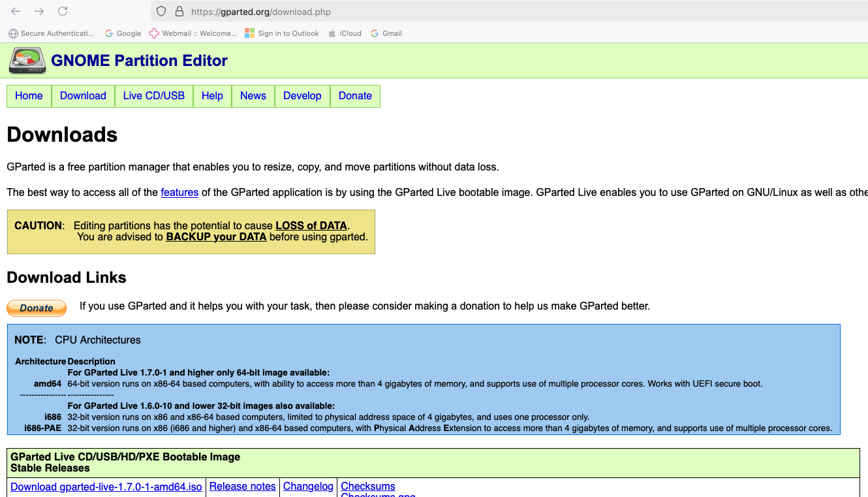
Task: Open the Gmail bookmark
Action: [x=386, y=33]
